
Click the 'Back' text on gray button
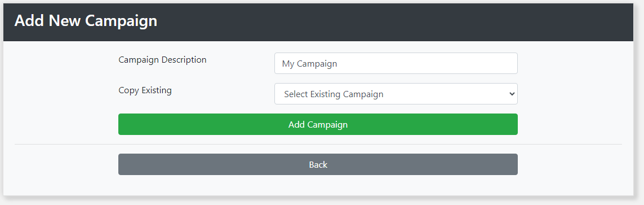[318, 165]
